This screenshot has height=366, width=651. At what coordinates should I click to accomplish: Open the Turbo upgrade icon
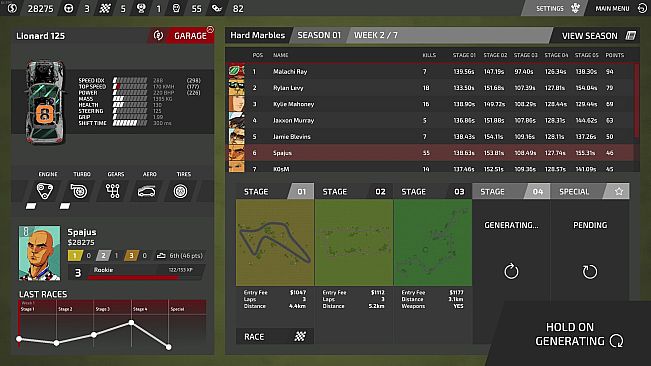(79, 191)
